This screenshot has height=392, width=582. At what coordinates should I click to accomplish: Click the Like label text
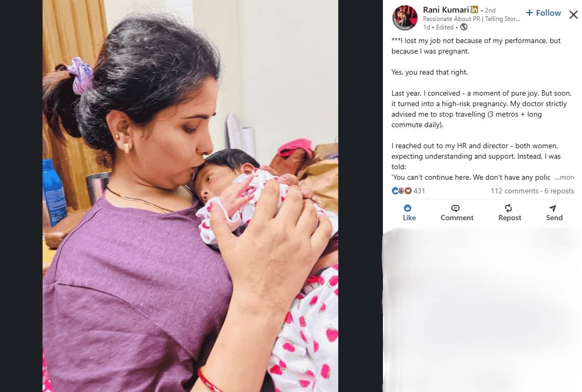pyautogui.click(x=409, y=218)
